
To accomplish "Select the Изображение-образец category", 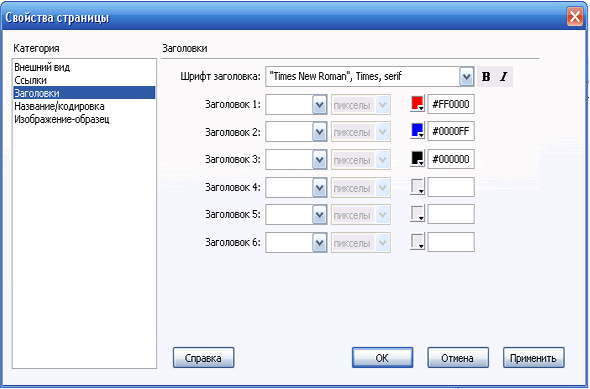I will [x=84, y=120].
